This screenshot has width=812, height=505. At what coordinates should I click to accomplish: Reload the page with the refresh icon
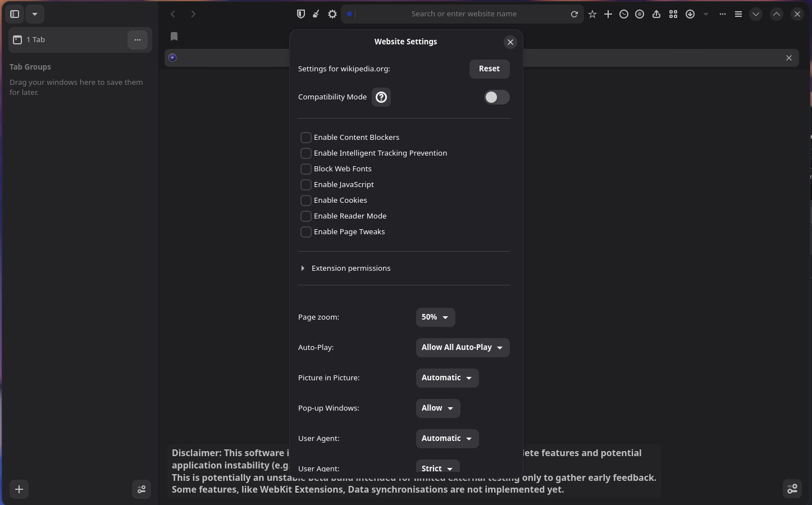click(x=574, y=14)
